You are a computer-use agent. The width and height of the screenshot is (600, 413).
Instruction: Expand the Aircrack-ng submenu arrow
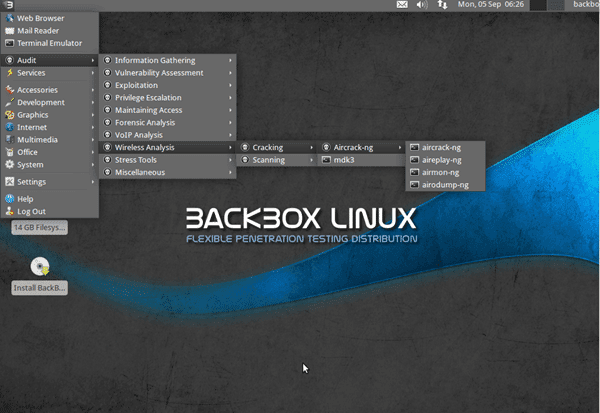(x=400, y=147)
